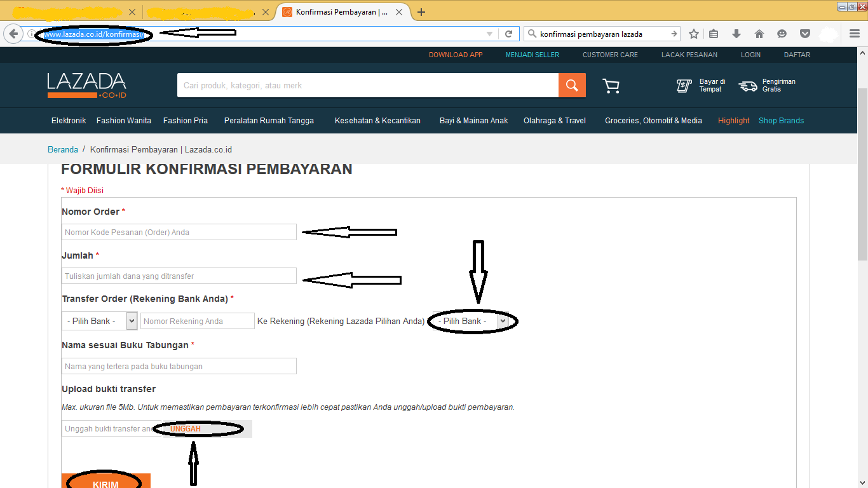
Task: Click the site info icon in URL bar
Action: point(31,34)
